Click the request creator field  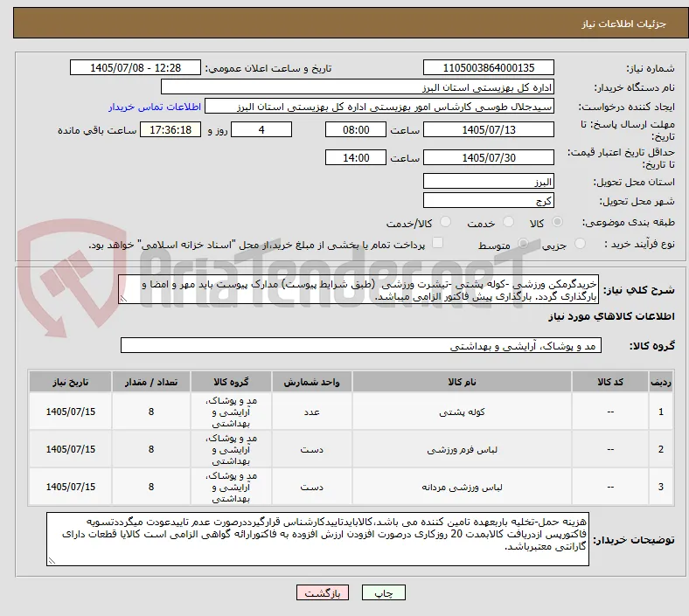pos(379,107)
